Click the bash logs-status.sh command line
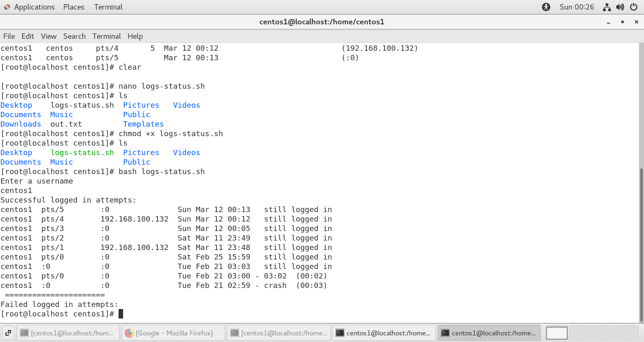The image size is (644, 342). click(x=162, y=172)
